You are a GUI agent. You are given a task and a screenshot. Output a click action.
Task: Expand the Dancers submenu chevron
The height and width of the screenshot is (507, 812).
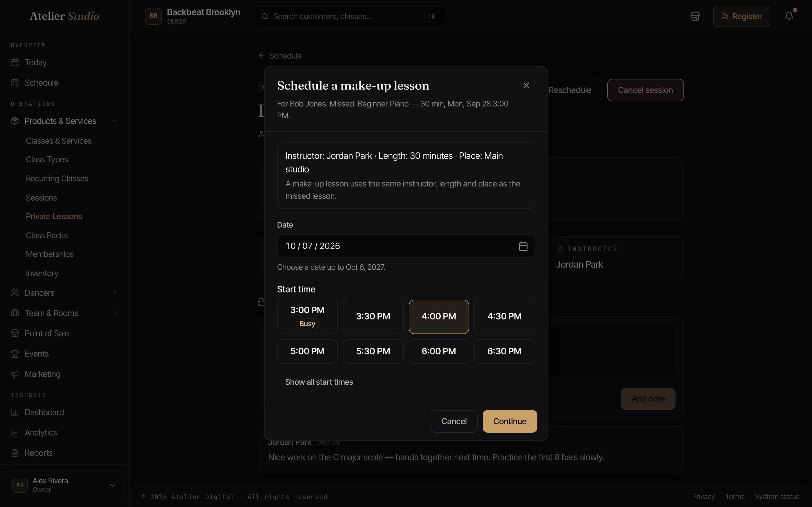[114, 293]
